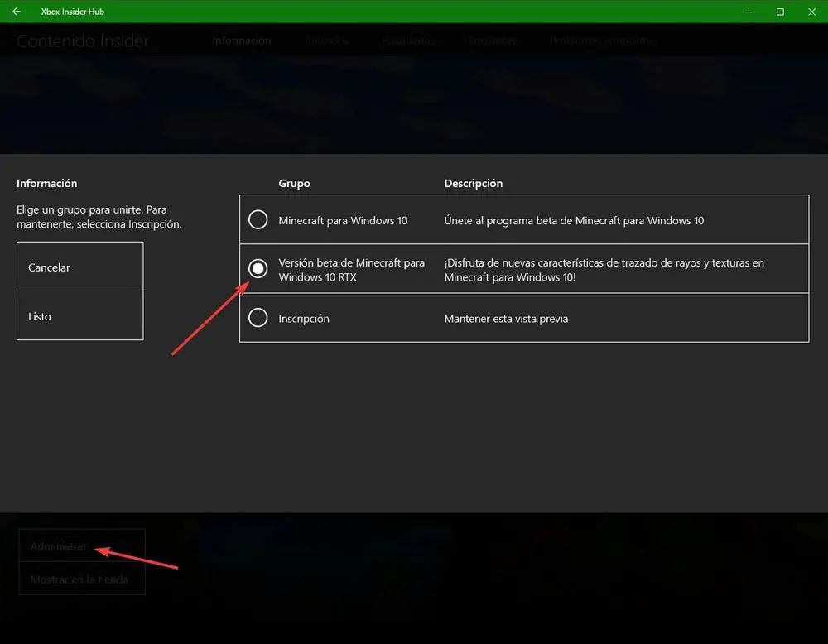Click the 'Grupo' column header

pos(294,183)
